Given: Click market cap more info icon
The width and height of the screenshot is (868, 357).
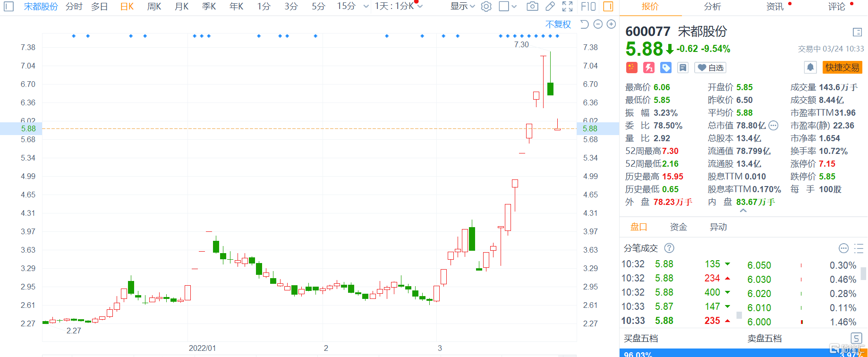Looking at the screenshot, I should tap(774, 126).
